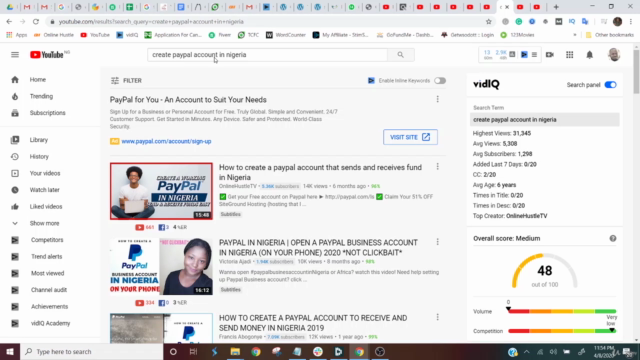Open the vidIQ Channel audit icon

pos(15,290)
